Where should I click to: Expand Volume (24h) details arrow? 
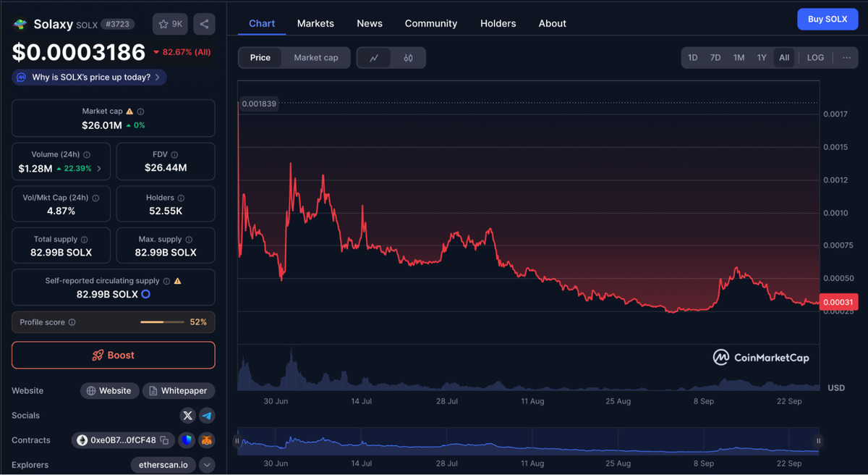click(x=98, y=169)
